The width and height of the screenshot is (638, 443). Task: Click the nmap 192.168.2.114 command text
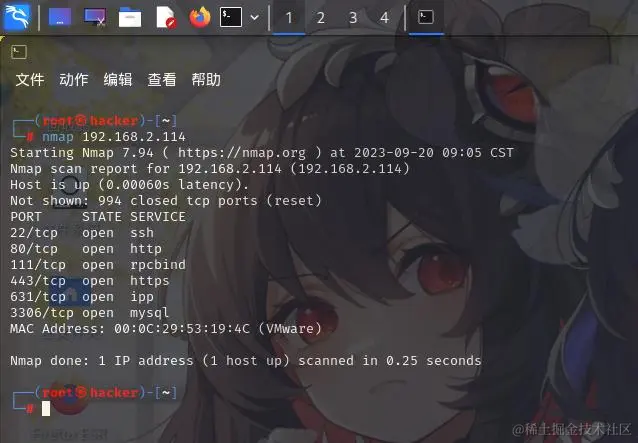coord(114,137)
